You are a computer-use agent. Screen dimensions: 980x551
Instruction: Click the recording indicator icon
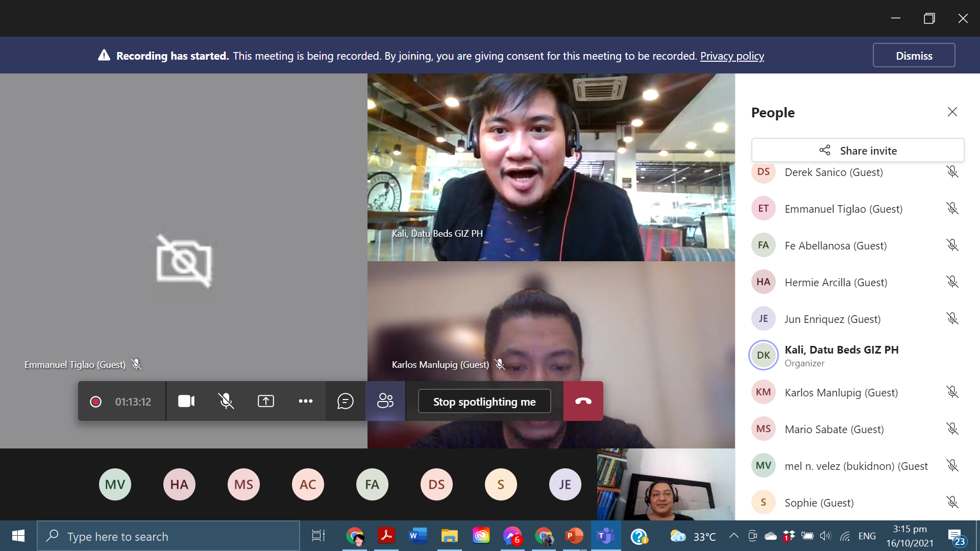pyautogui.click(x=95, y=402)
